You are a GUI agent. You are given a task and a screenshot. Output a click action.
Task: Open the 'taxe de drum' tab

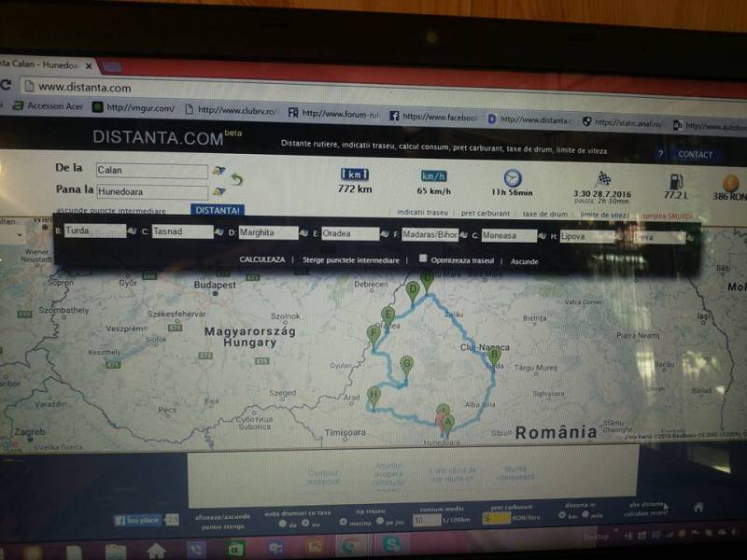tap(544, 214)
